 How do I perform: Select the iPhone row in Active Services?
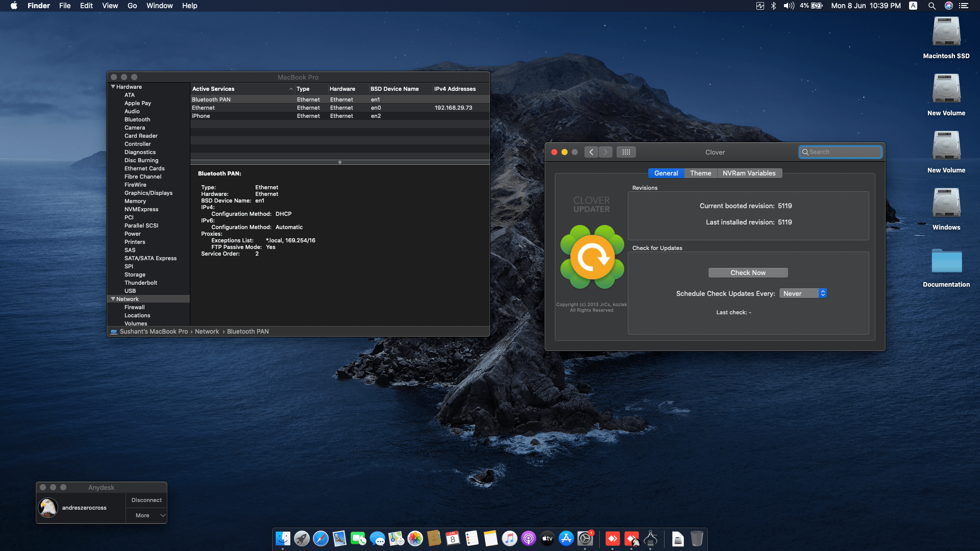[340, 116]
